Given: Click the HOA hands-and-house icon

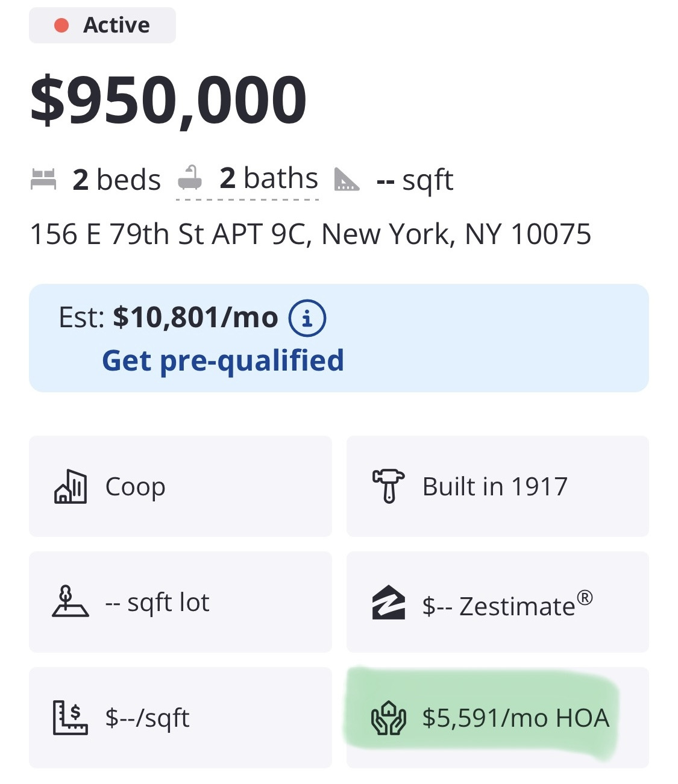Looking at the screenshot, I should tap(389, 718).
